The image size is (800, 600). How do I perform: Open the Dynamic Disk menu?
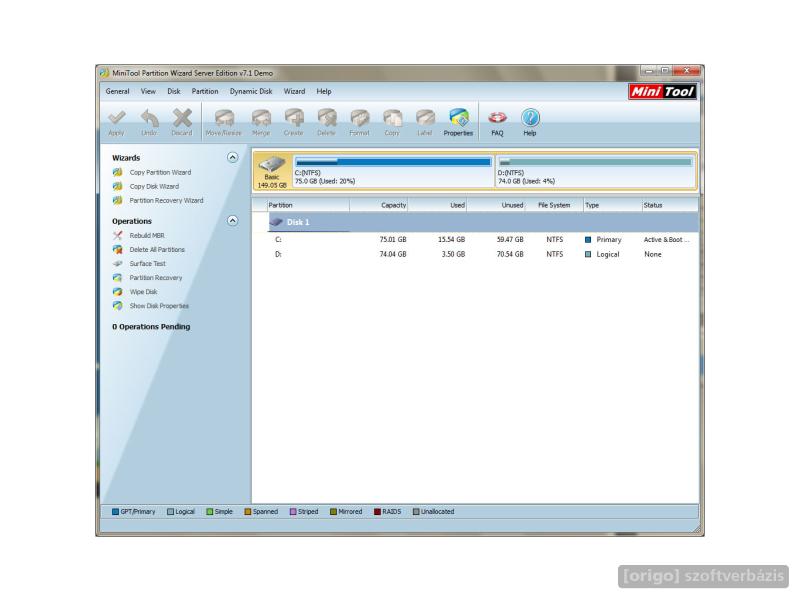point(251,91)
